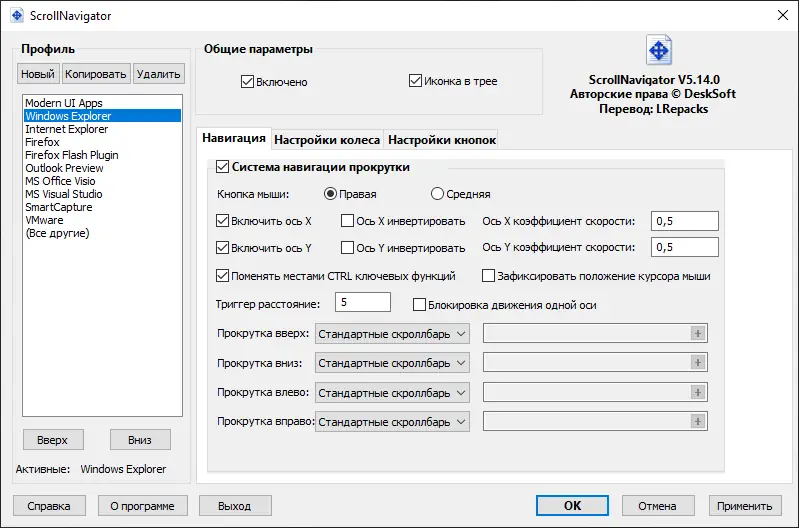This screenshot has width=799, height=528.
Task: Open the Прокрутка вниз dropdown
Action: click(x=392, y=363)
